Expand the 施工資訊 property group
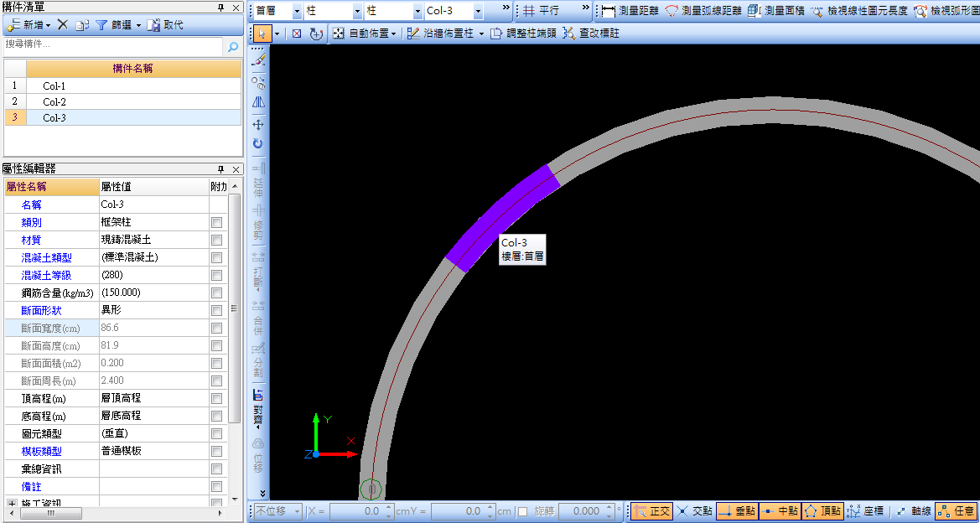This screenshot has width=980, height=523. pos(11,503)
